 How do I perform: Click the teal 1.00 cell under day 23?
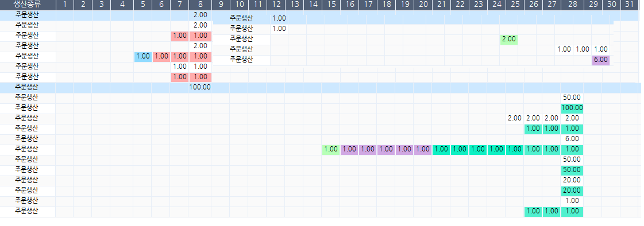click(478, 149)
